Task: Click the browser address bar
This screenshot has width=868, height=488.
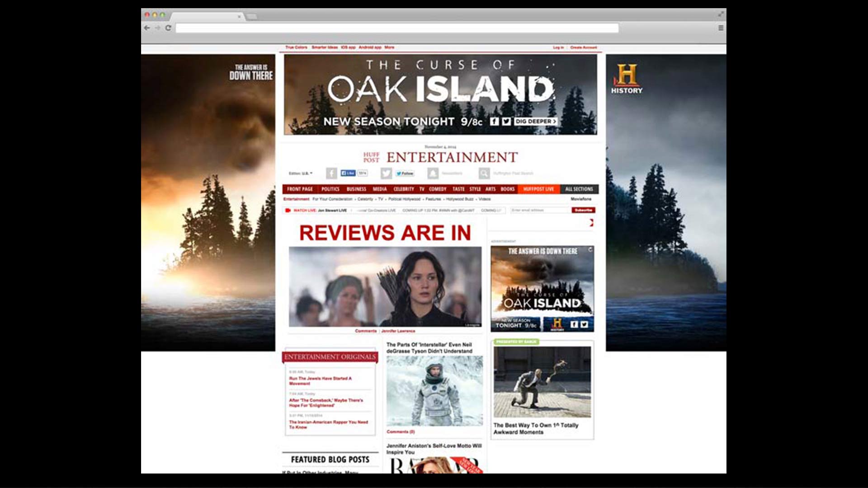Action: [397, 28]
